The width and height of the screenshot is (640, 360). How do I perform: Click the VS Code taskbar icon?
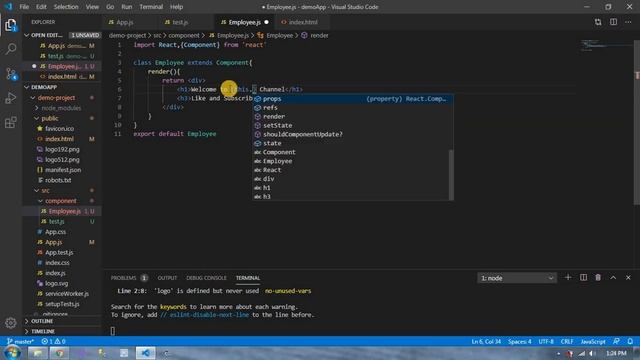click(x=145, y=353)
